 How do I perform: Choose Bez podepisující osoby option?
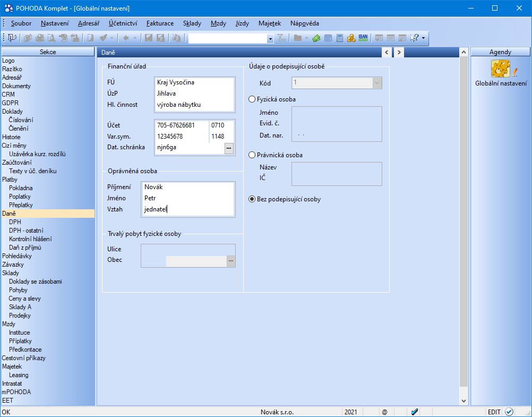click(x=252, y=199)
